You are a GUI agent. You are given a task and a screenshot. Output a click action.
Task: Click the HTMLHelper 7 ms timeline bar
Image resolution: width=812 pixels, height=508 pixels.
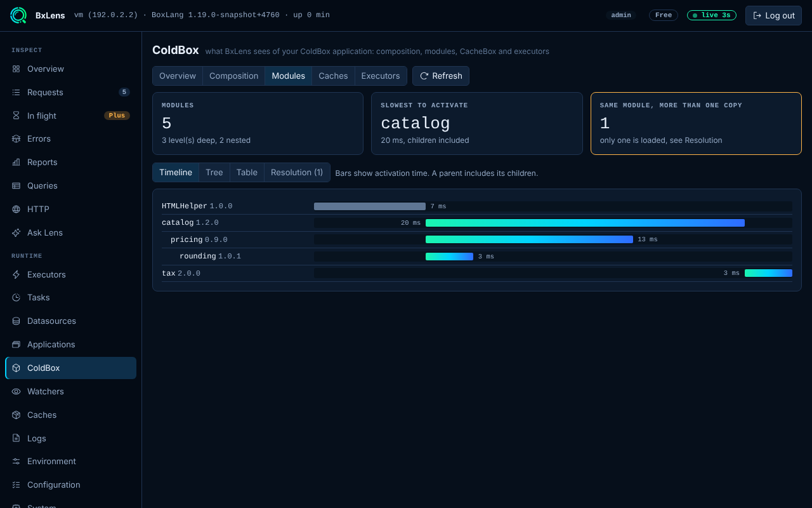click(370, 206)
